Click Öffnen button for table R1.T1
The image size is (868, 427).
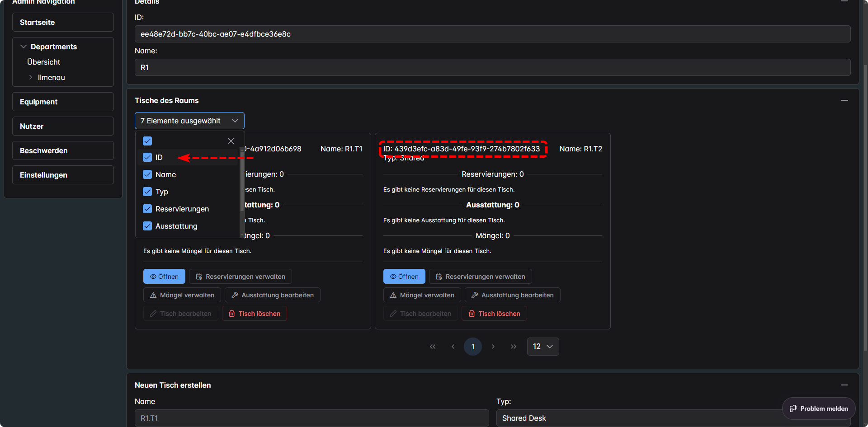click(x=164, y=277)
